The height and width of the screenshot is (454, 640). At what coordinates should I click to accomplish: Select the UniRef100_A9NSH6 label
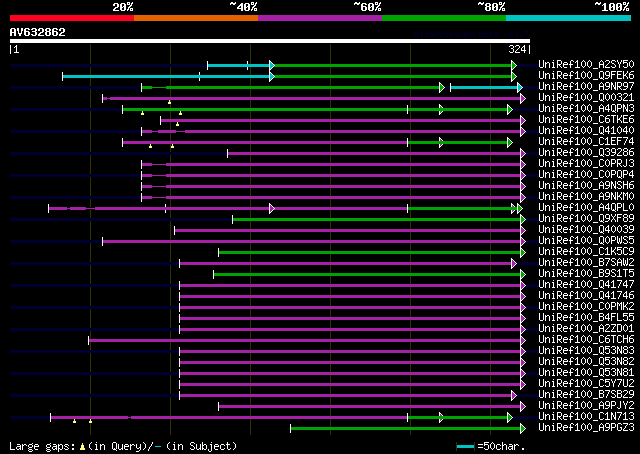coord(586,186)
